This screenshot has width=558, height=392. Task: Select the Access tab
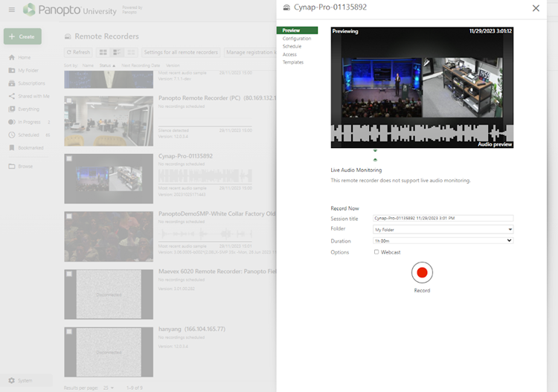point(289,54)
